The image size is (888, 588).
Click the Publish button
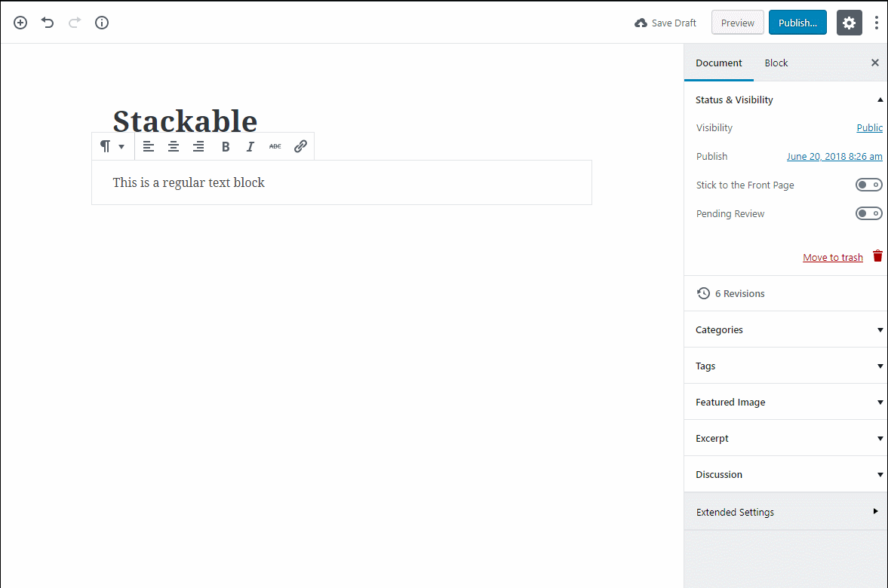tap(797, 23)
